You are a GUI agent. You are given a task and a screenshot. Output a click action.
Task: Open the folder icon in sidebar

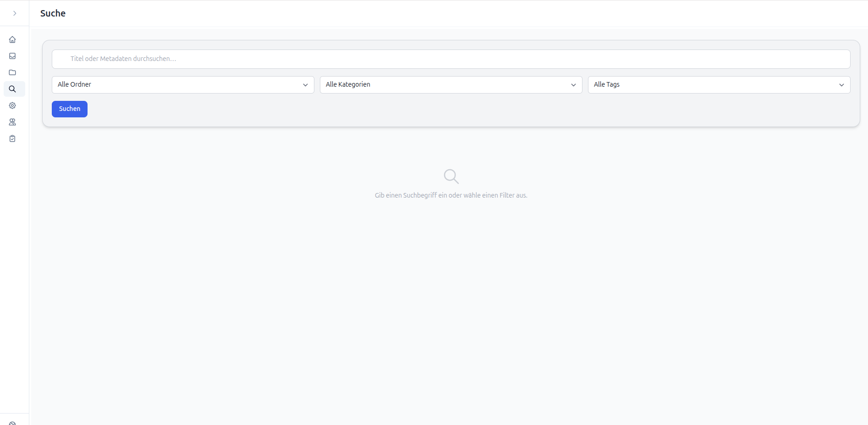tap(12, 72)
